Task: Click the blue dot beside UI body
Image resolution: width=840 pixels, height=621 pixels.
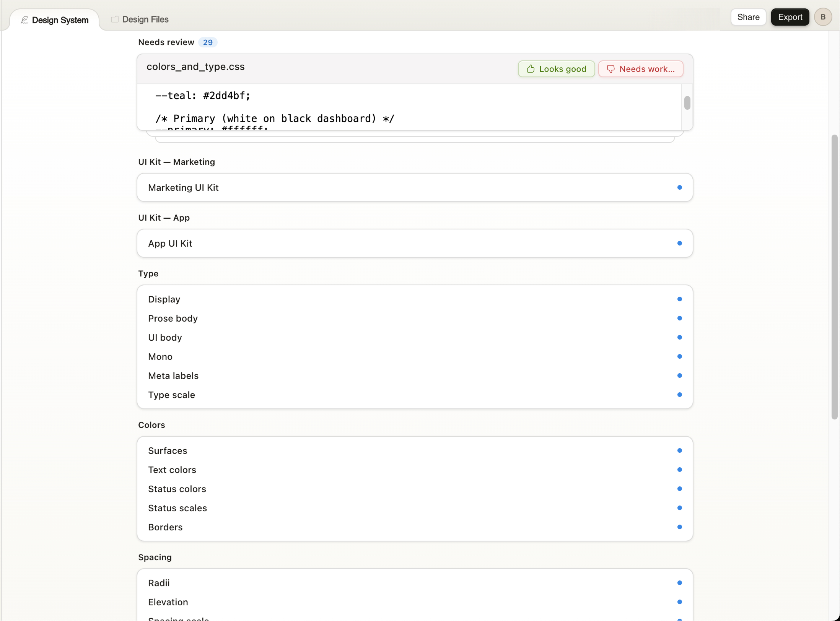Action: 679,337
